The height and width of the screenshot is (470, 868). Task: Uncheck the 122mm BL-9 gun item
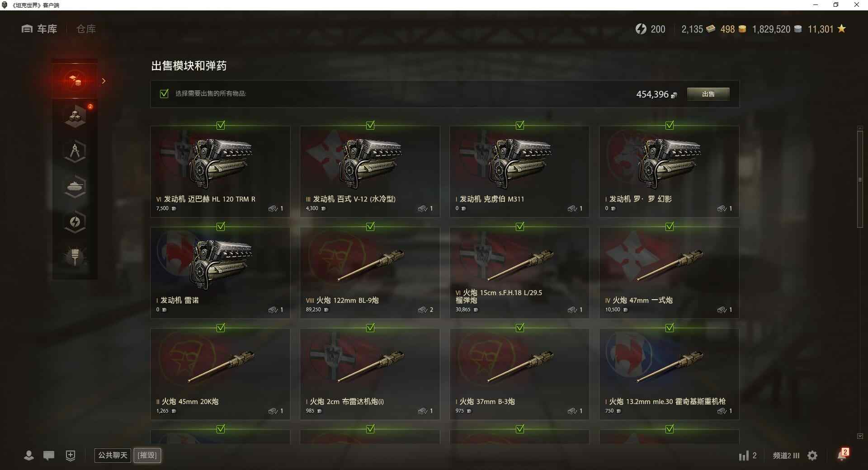[370, 226]
